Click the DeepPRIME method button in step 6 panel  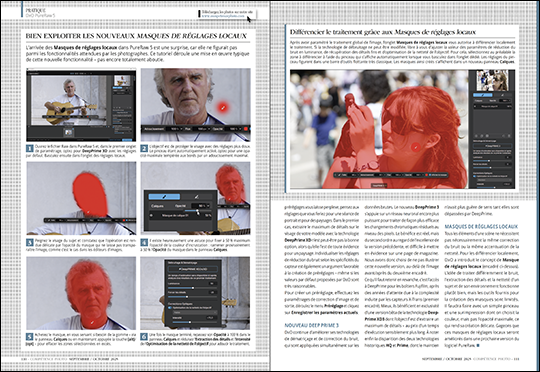[193, 269]
